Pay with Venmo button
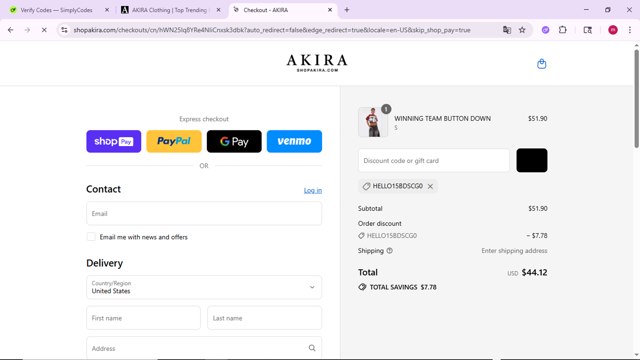Screen dimensions: 640x360 click(294, 141)
